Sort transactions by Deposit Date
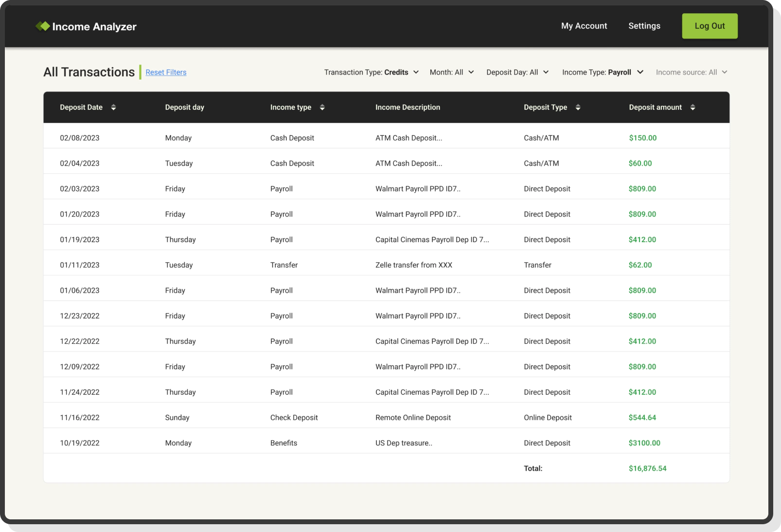The width and height of the screenshot is (781, 532). coord(114,107)
